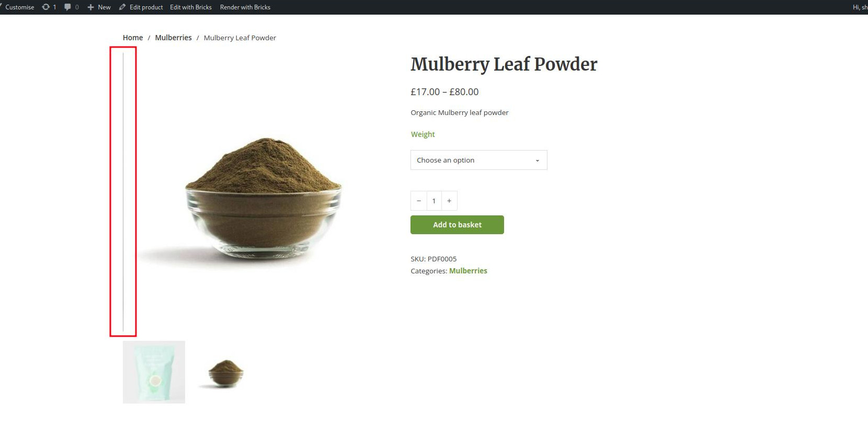Click the plus New icon
The width and height of the screenshot is (868, 425).
point(90,7)
